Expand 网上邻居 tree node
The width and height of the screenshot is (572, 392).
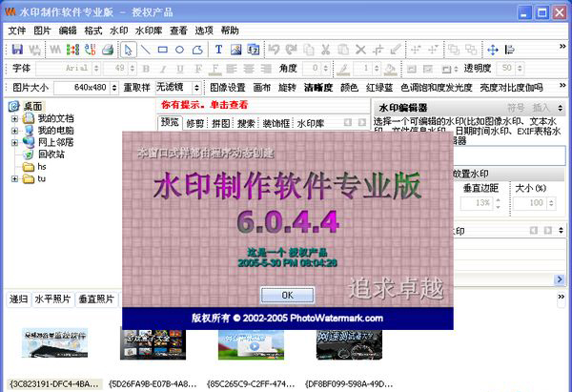[14, 142]
